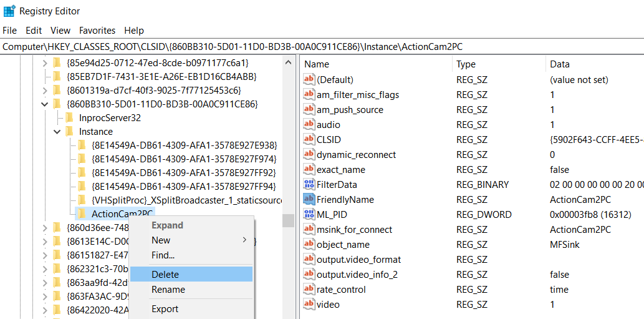
Task: Click the Registry Editor app icon in title bar
Action: 9,11
